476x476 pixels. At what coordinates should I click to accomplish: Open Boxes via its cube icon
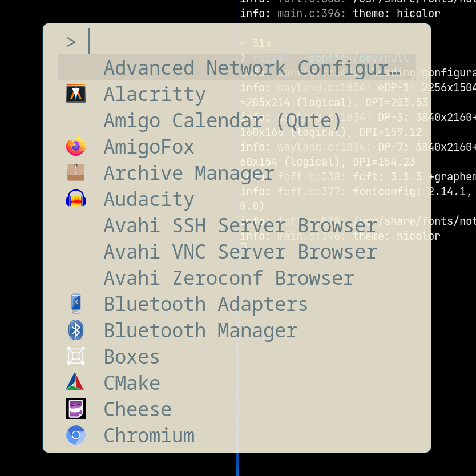click(76, 356)
